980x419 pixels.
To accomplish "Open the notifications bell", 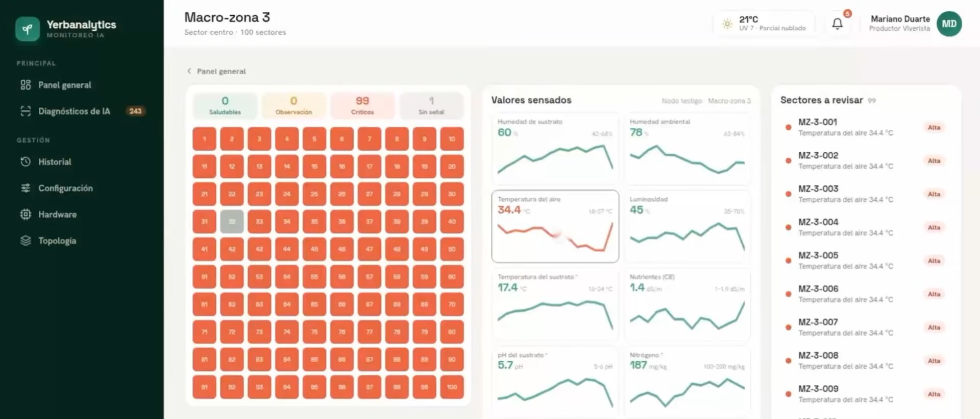I will coord(837,24).
